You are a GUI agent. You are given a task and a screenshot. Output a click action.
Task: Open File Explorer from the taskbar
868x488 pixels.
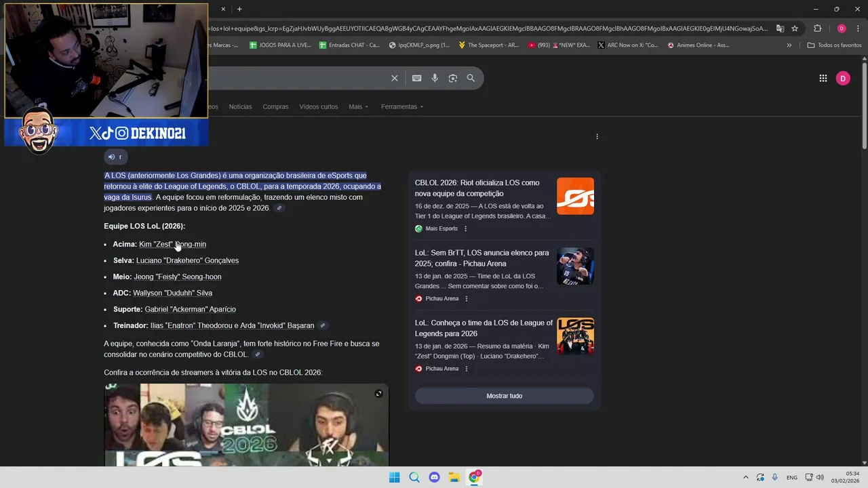pyautogui.click(x=454, y=477)
